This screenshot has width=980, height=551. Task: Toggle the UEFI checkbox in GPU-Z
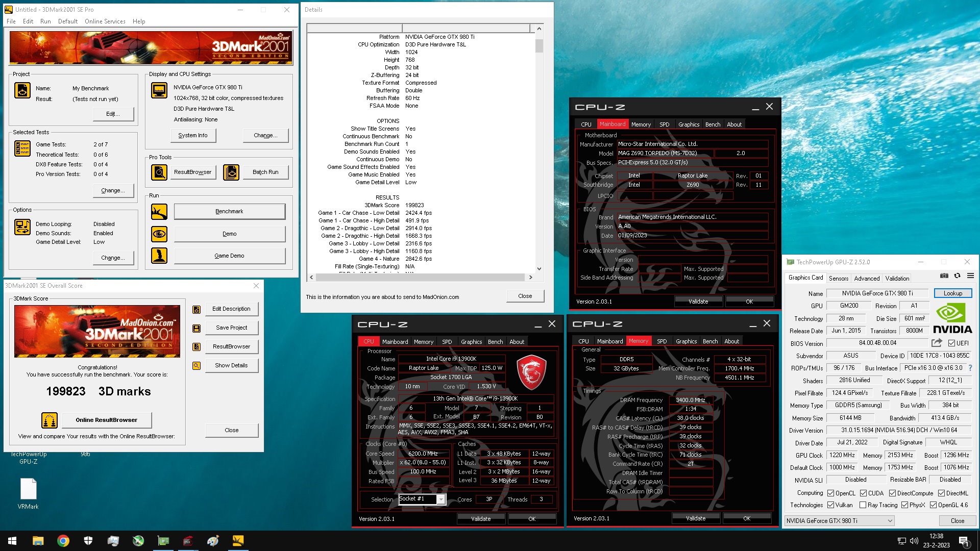[x=951, y=343]
